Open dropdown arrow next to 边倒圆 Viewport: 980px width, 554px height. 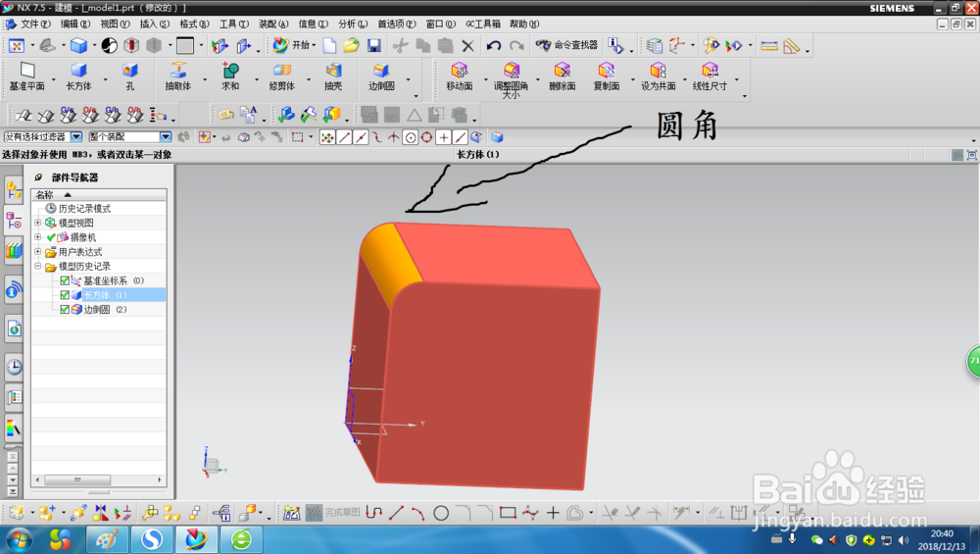point(409,79)
